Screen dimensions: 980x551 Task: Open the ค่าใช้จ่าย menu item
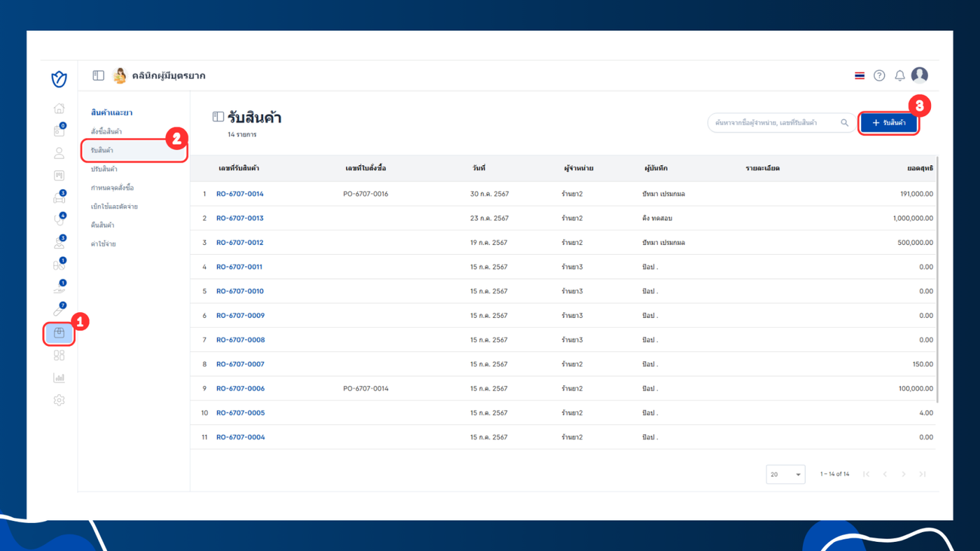103,244
